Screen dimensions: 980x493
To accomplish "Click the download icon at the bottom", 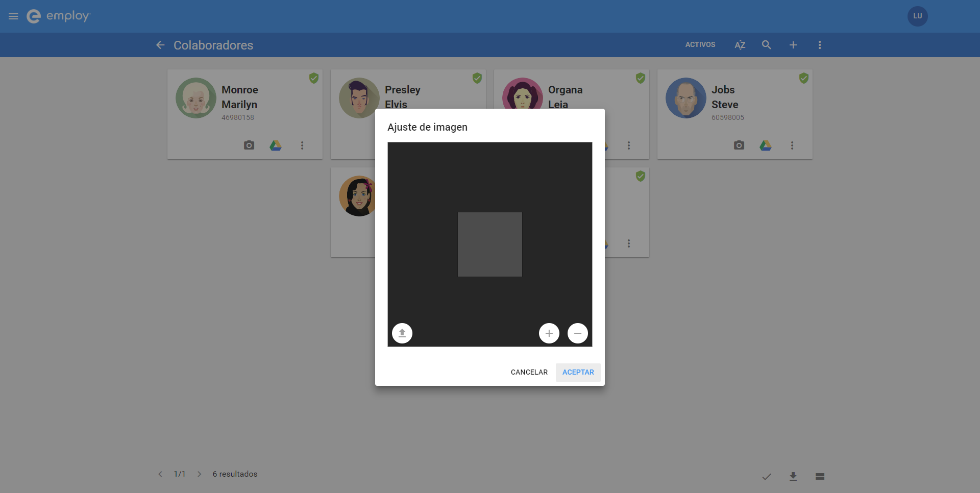I will click(x=793, y=477).
